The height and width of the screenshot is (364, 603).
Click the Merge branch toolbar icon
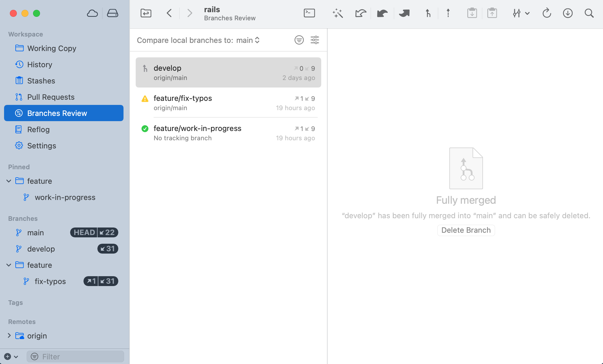(428, 13)
